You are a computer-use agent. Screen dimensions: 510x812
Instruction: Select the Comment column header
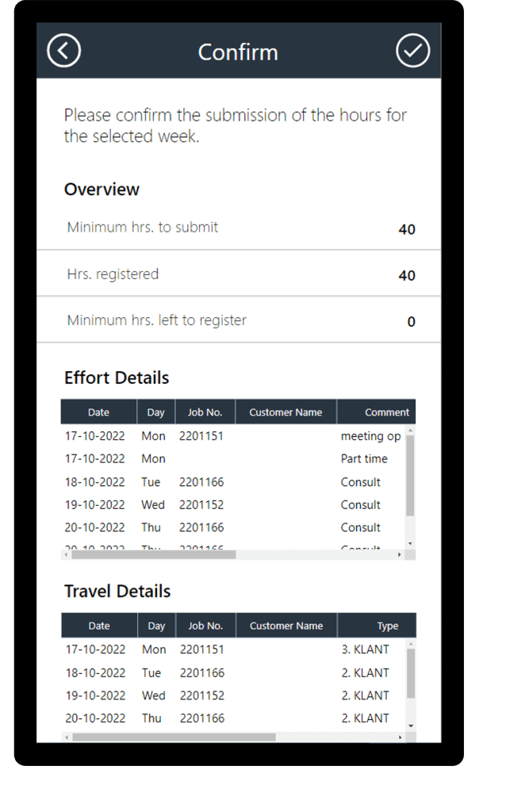coord(386,412)
